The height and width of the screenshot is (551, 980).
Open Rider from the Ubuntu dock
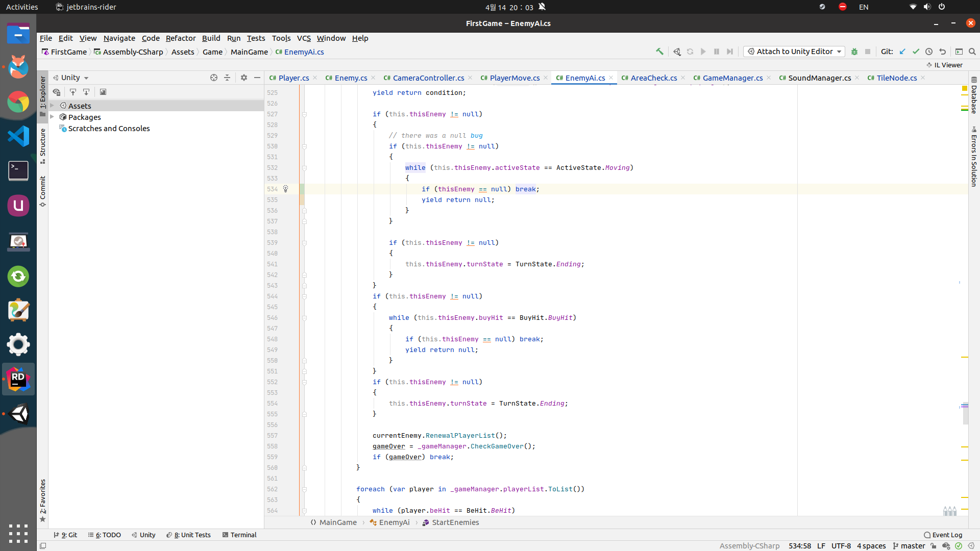[x=18, y=379]
